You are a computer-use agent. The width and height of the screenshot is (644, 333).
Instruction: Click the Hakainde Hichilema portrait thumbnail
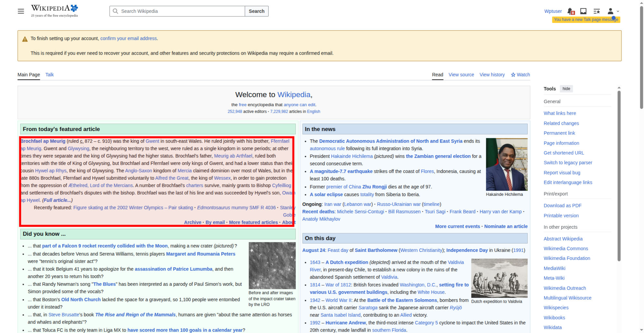pyautogui.click(x=507, y=164)
